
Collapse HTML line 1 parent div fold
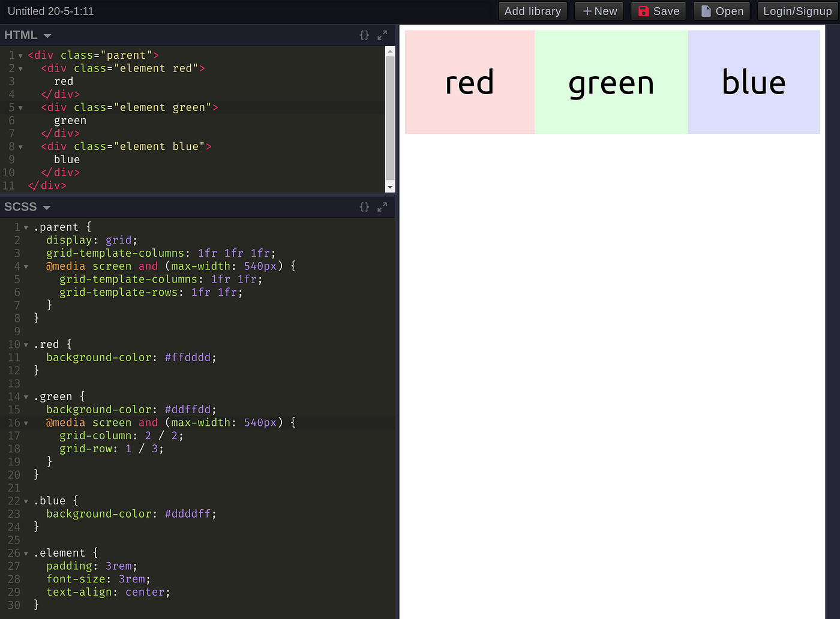tap(20, 56)
